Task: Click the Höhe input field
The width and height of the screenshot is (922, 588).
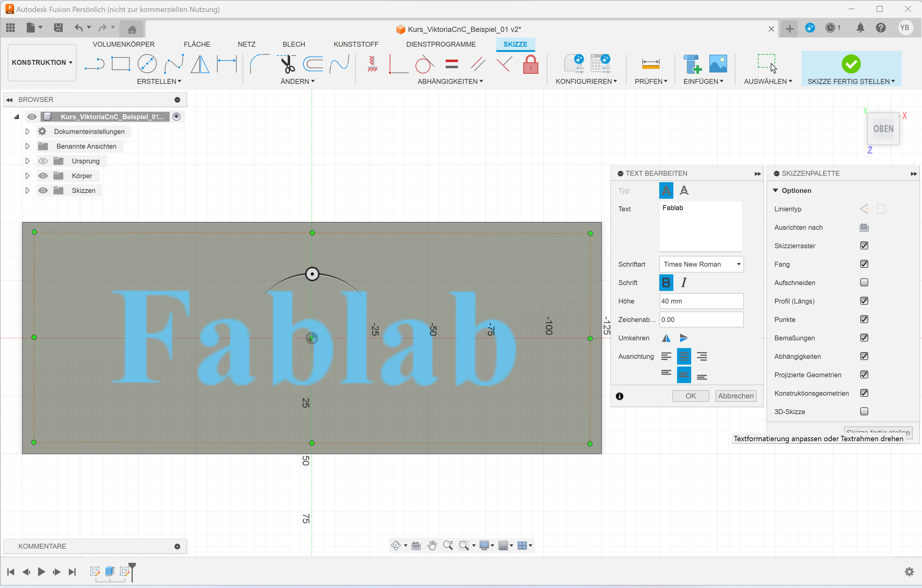Action: pos(701,301)
